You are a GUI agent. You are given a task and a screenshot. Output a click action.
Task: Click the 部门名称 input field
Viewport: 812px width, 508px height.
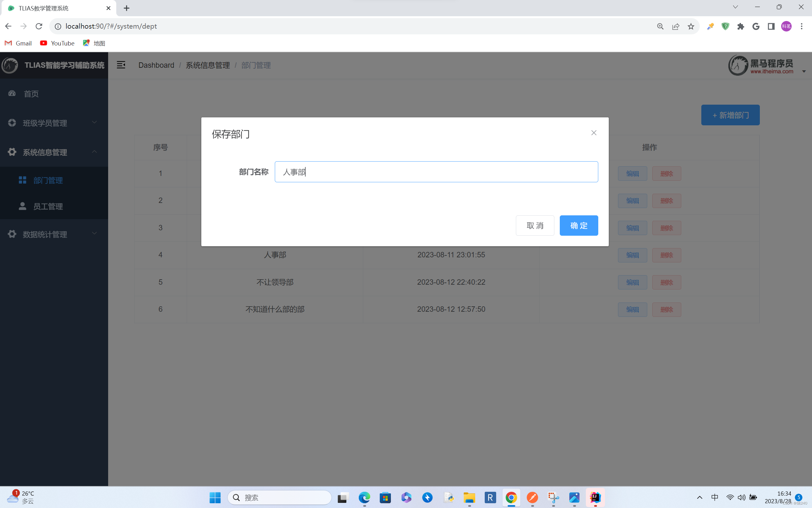tap(436, 172)
